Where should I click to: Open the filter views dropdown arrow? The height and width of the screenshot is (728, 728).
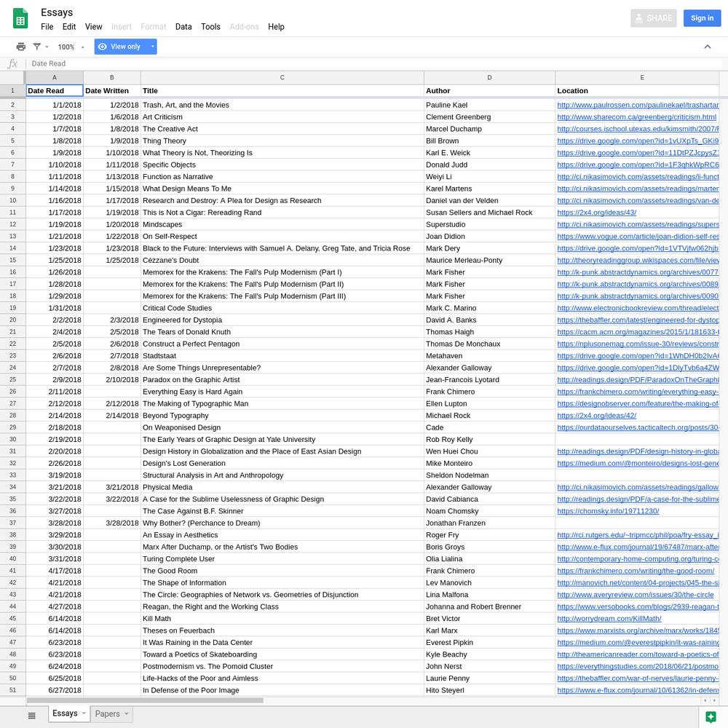(47, 47)
